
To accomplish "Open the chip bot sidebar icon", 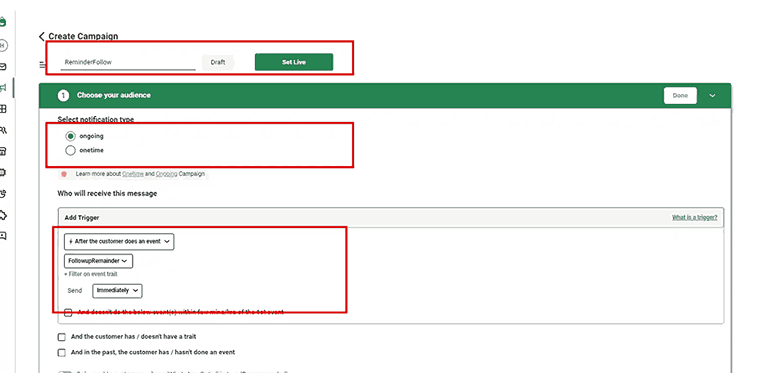I will pos(3,172).
